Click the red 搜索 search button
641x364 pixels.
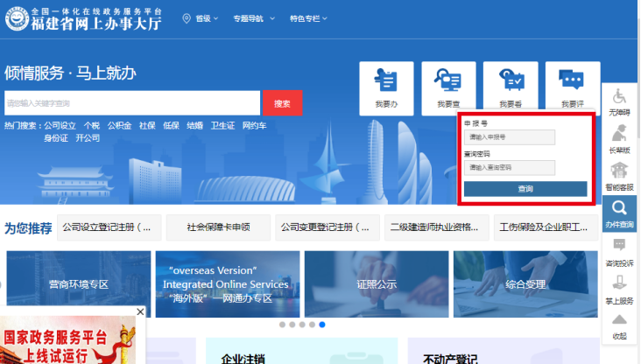282,103
